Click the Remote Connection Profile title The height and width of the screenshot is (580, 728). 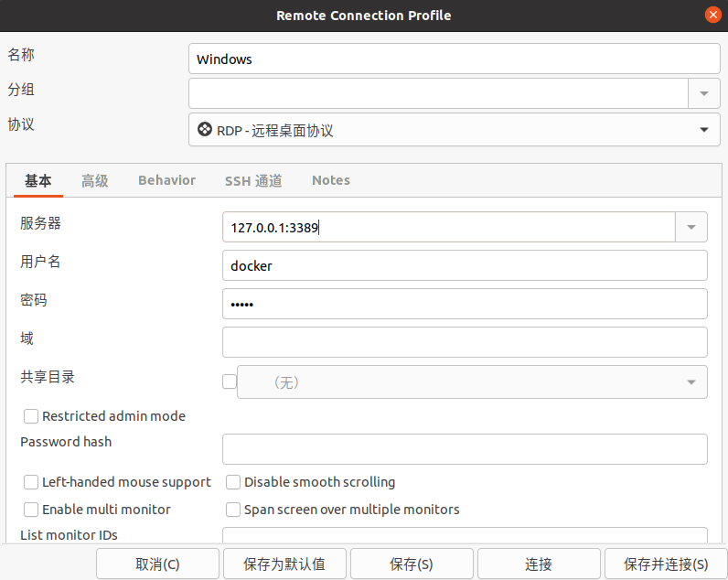363,16
